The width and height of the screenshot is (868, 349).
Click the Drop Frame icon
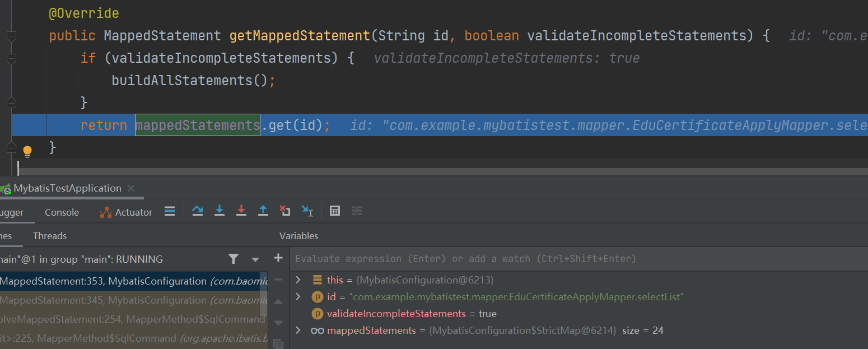click(x=285, y=211)
